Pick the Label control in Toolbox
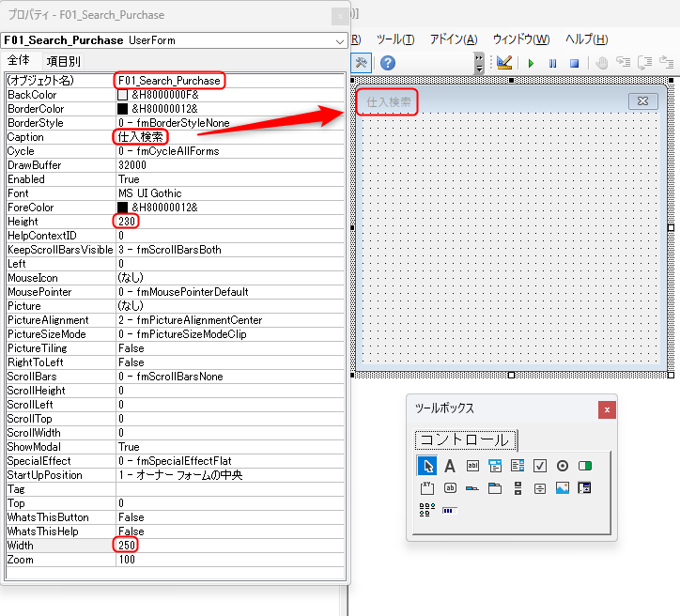This screenshot has height=616, width=680. (450, 466)
